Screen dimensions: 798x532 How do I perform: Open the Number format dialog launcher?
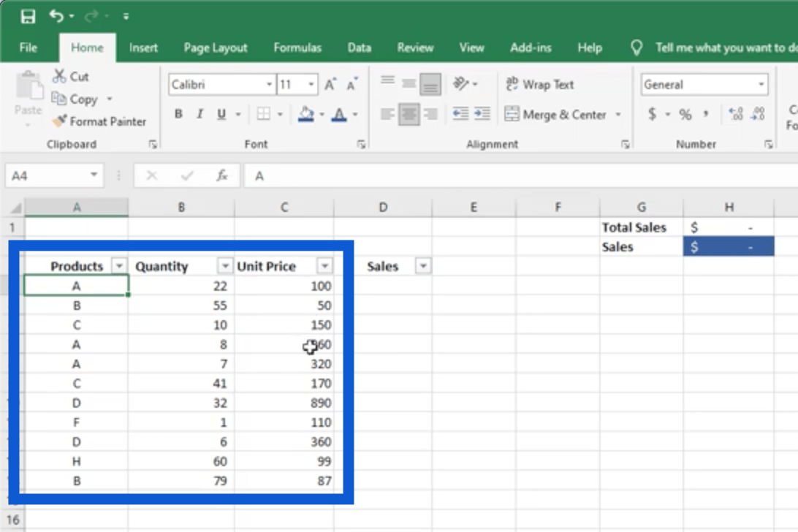tap(768, 145)
